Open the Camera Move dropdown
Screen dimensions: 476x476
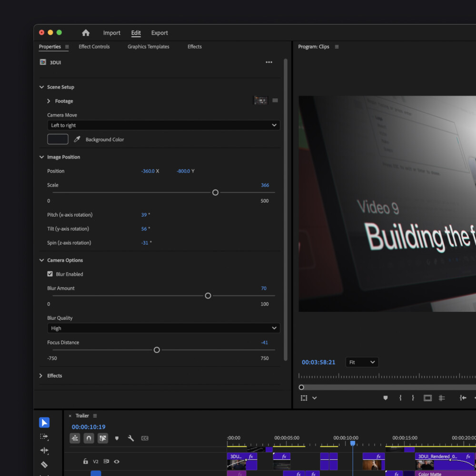164,125
